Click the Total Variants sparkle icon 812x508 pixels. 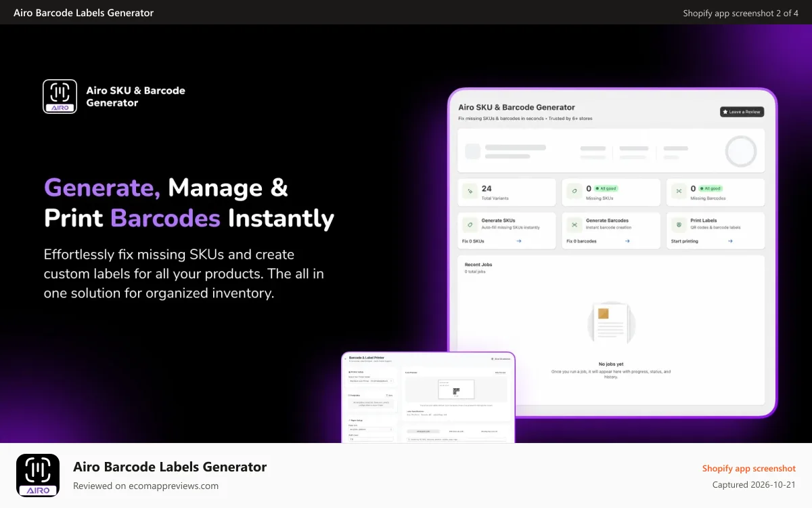(470, 192)
